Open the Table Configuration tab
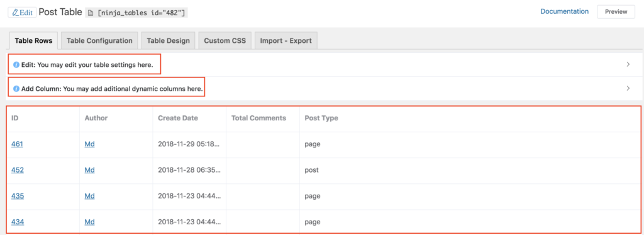 point(99,41)
